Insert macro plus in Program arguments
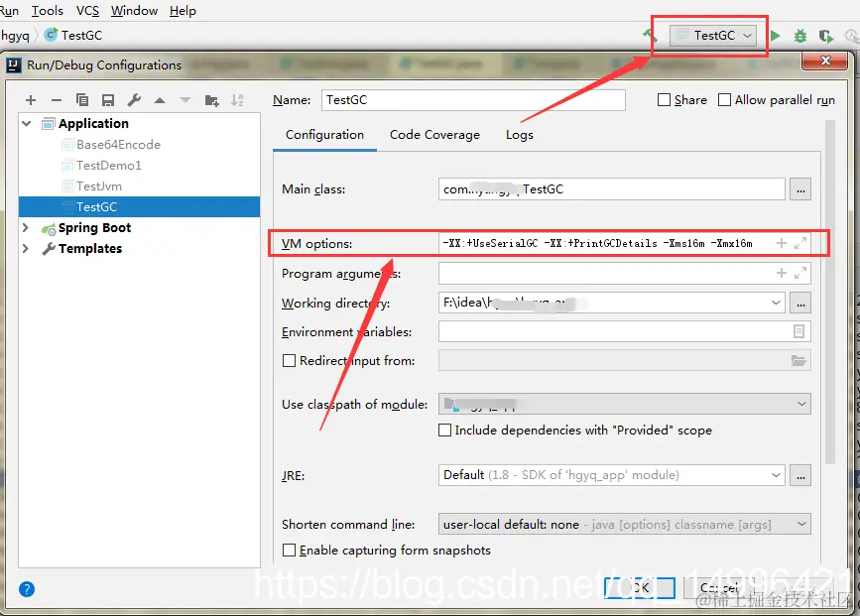The height and width of the screenshot is (616, 860). pos(782,273)
